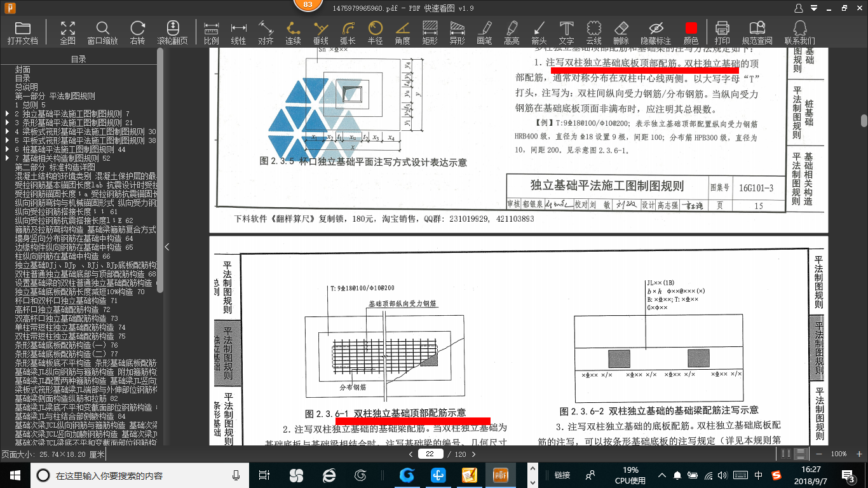The height and width of the screenshot is (488, 868).
Task: Click the Windows taskbar search box
Action: (x=139, y=475)
